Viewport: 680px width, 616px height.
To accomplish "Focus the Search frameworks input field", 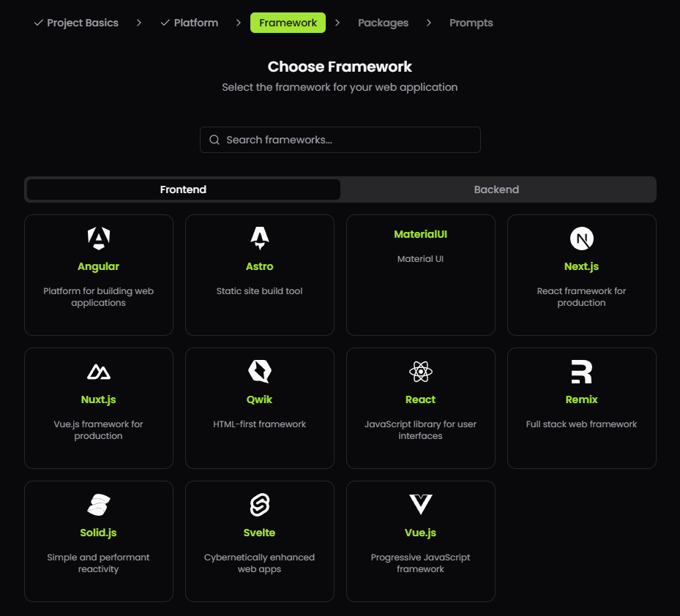I will (x=340, y=140).
